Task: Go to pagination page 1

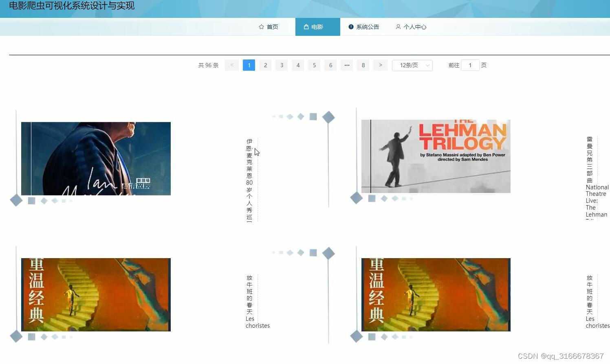Action: tap(249, 65)
